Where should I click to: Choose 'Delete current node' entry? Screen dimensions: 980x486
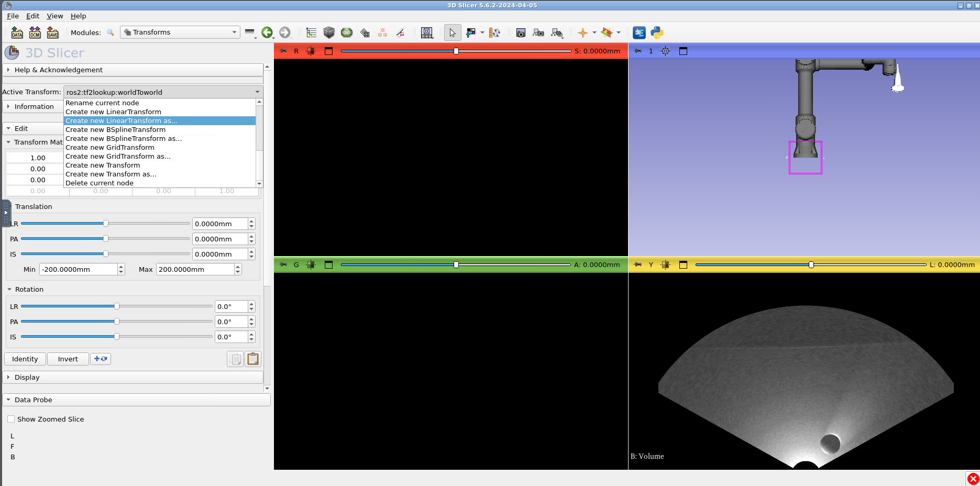[160, 183]
